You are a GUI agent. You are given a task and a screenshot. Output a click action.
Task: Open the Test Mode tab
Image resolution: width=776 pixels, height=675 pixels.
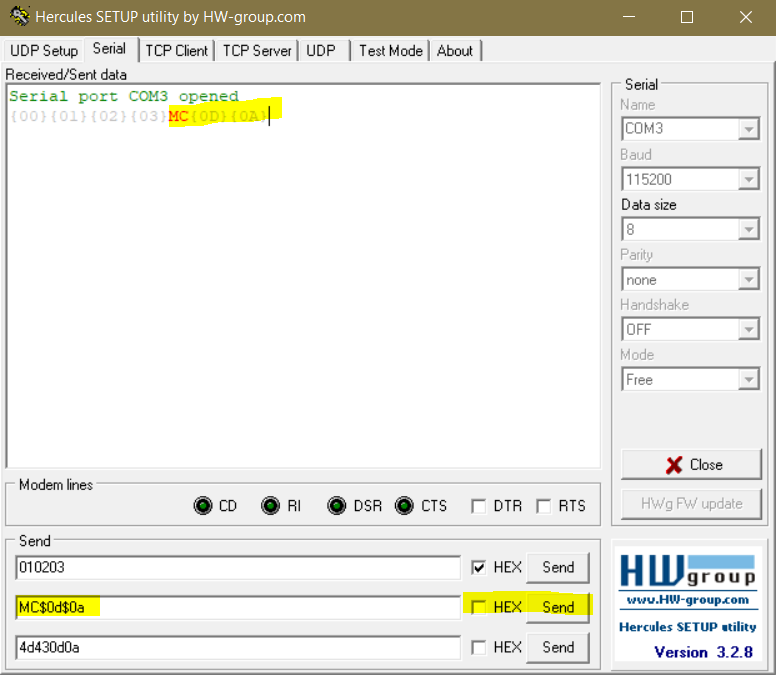(x=390, y=50)
